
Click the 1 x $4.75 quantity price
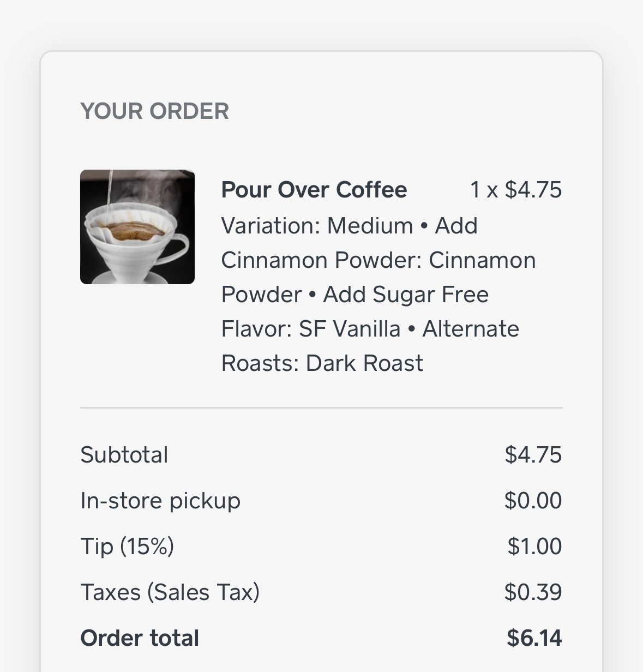515,190
